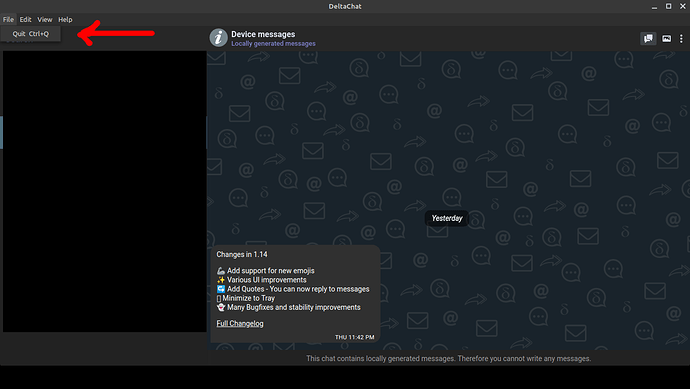Image resolution: width=690 pixels, height=389 pixels.
Task: Click the 'Minimize to Tray' line
Action: (x=246, y=298)
